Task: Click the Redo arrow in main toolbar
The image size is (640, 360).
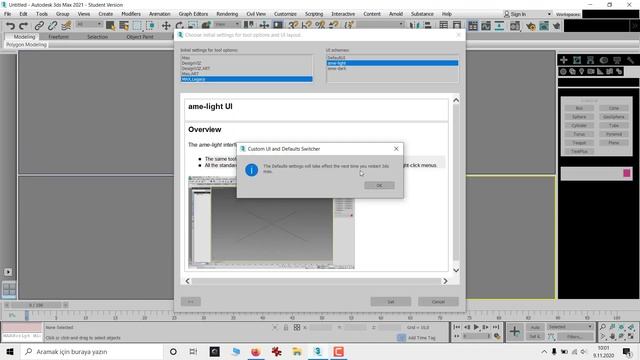Action: (x=24, y=26)
